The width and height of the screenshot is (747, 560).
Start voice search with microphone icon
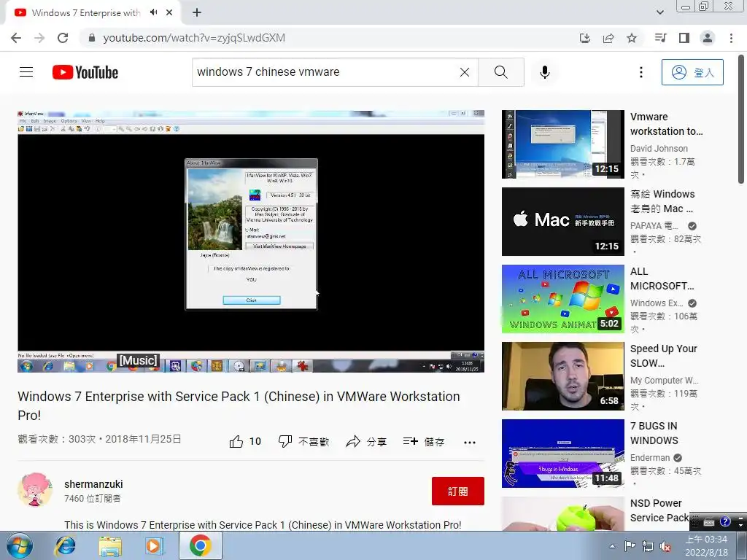click(x=545, y=72)
